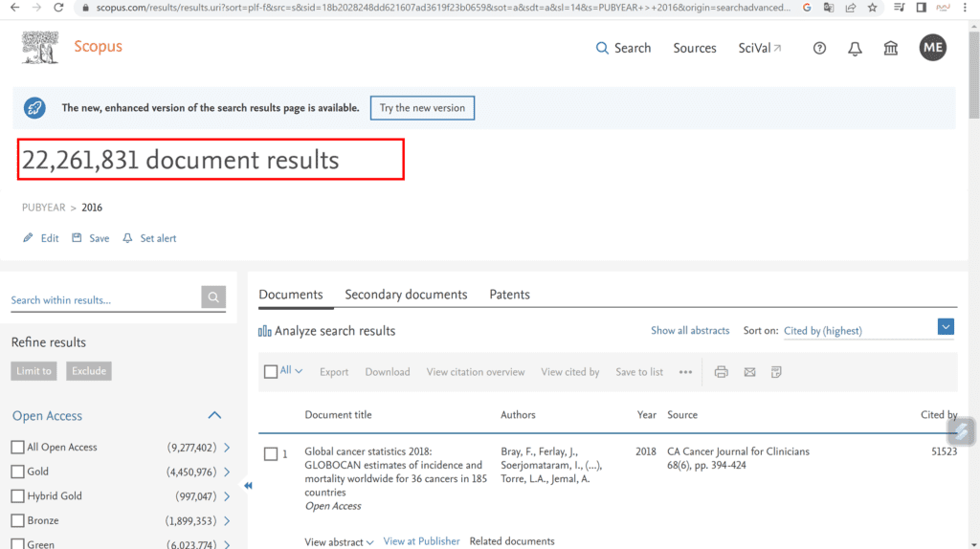Image resolution: width=980 pixels, height=549 pixels.
Task: Click View citation overview
Action: (x=476, y=372)
